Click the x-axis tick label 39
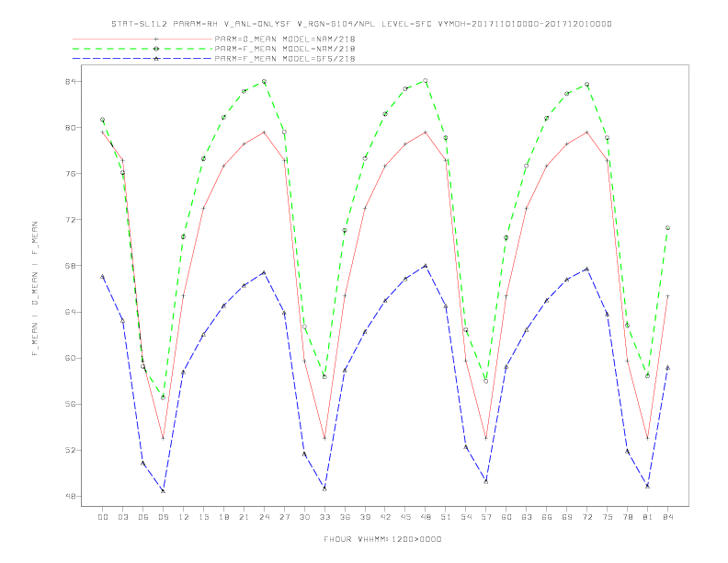728x563 pixels. (365, 517)
